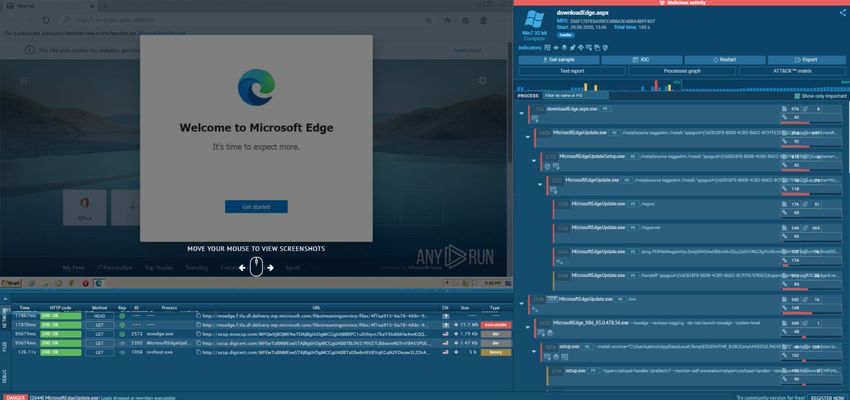The height and width of the screenshot is (400, 850).
Task: Click the HEAD method cell
Action: (99, 315)
